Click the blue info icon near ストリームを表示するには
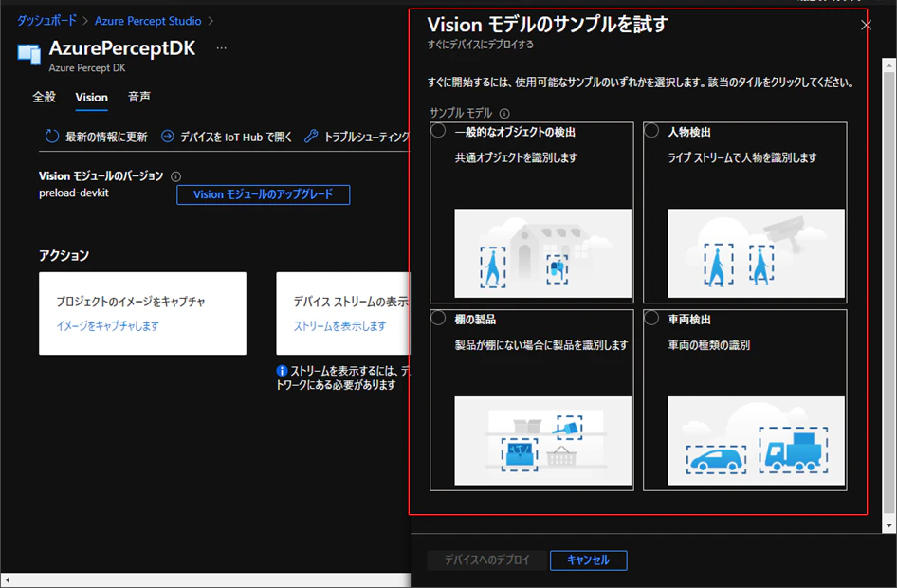 pyautogui.click(x=282, y=371)
